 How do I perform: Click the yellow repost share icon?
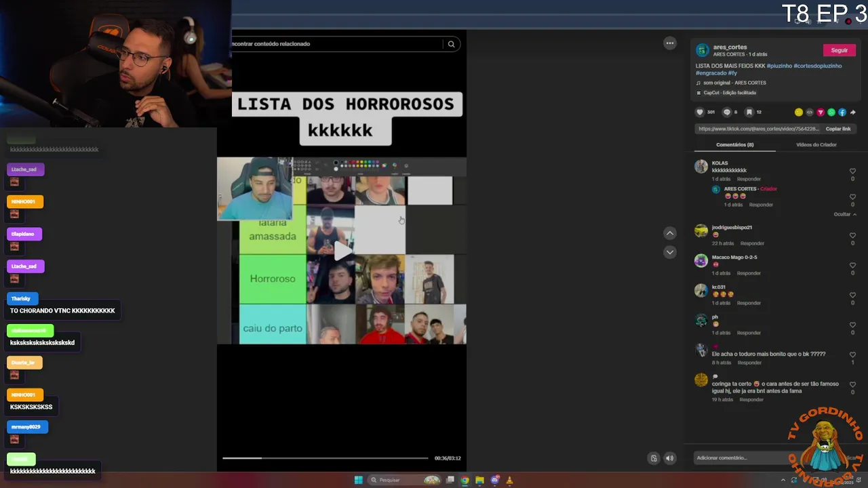click(799, 112)
